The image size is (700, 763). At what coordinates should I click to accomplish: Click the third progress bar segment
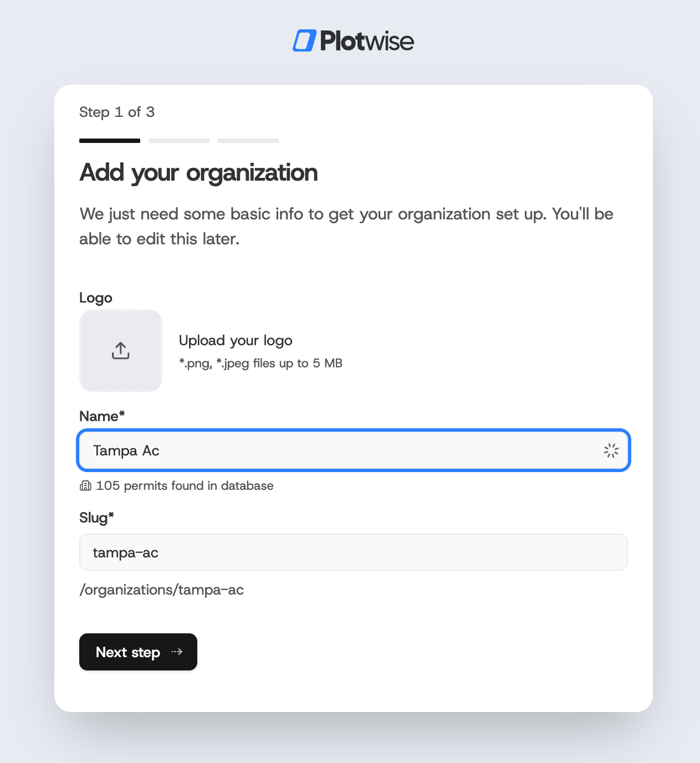coord(248,141)
